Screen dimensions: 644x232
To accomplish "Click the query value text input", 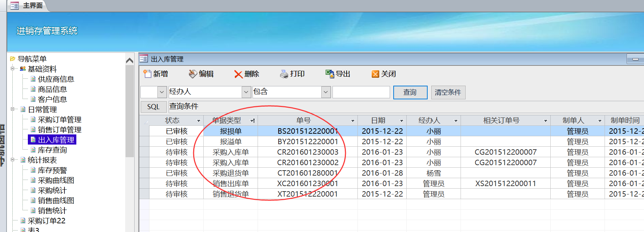I will coord(361,92).
